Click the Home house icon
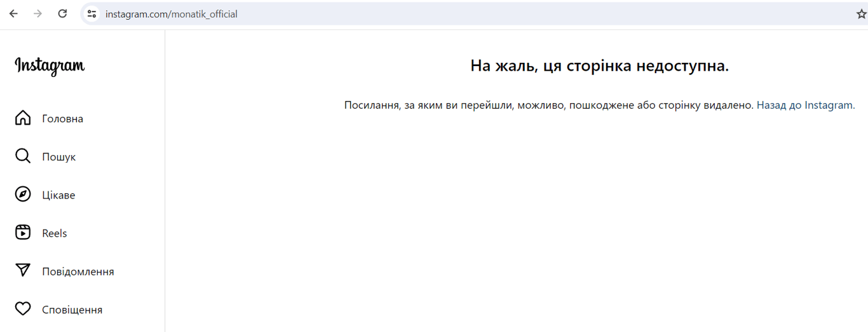 point(23,118)
